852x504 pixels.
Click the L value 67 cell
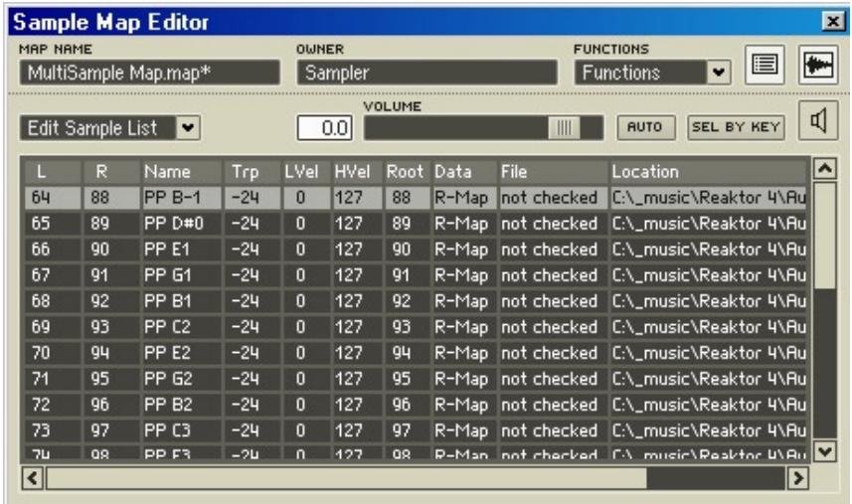[54, 275]
